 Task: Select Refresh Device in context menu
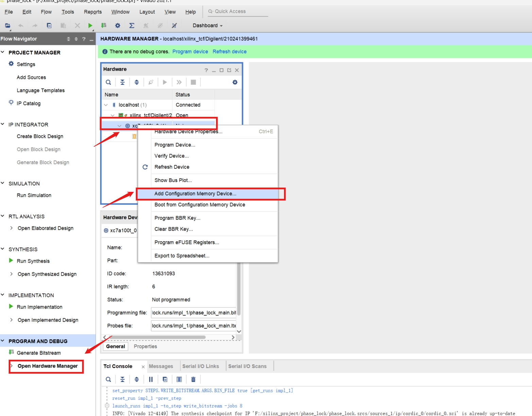click(x=208, y=167)
